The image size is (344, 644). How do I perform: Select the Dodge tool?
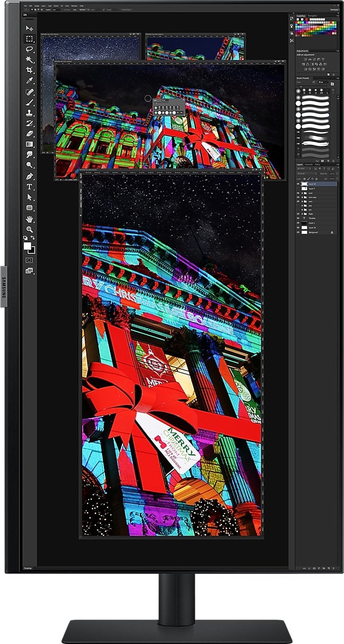click(29, 165)
